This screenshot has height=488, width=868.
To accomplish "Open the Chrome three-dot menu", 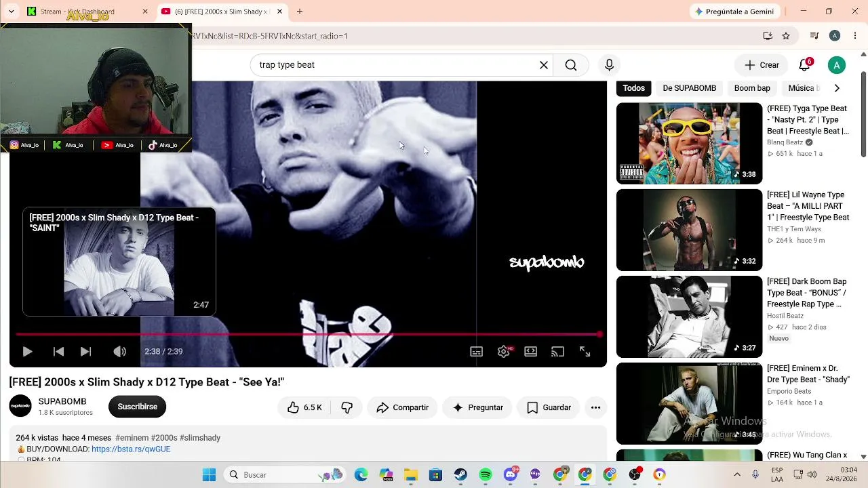I will tap(854, 36).
